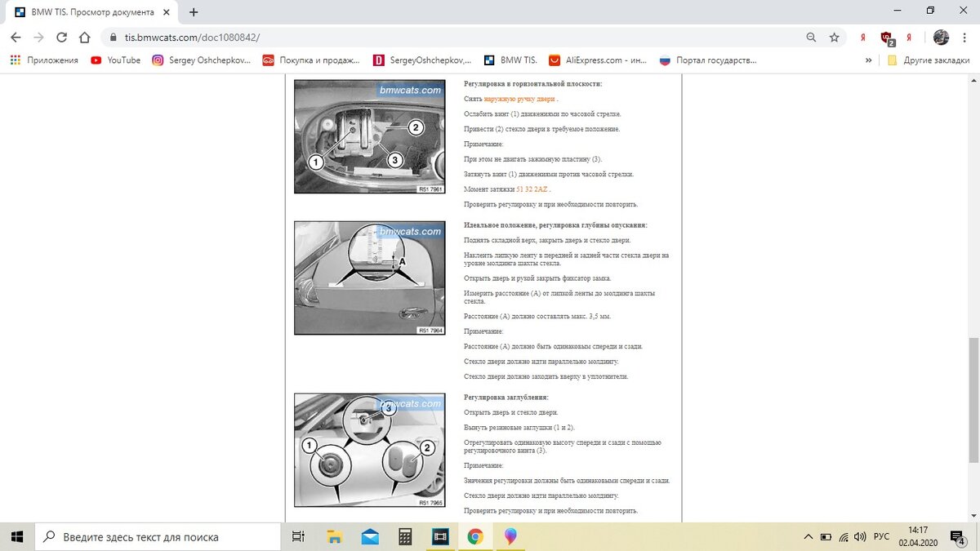Viewport: 980px width, 551px height.
Task: Click the scrollbar down arrow
Action: click(973, 516)
